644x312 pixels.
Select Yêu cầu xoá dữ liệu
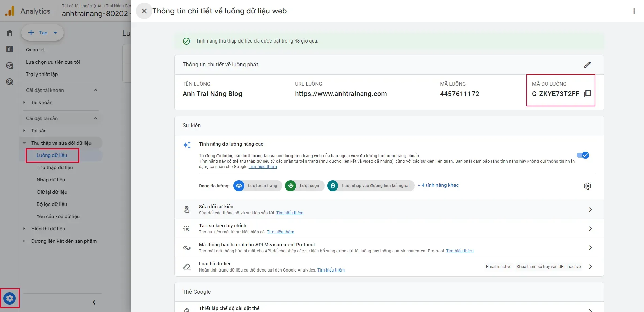[58, 216]
